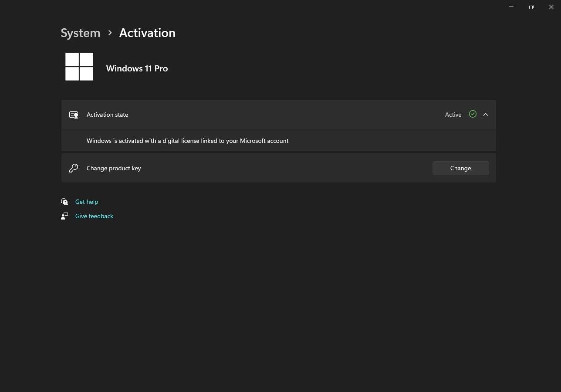Image resolution: width=561 pixels, height=392 pixels.
Task: Go back to the System breadcrumb
Action: (80, 33)
